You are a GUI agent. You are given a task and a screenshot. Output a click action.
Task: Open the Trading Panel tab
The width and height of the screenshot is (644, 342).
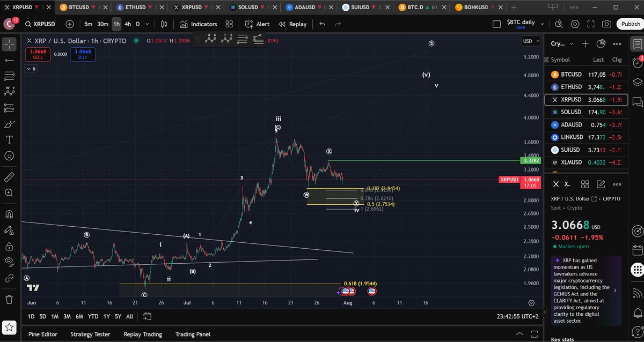click(193, 334)
